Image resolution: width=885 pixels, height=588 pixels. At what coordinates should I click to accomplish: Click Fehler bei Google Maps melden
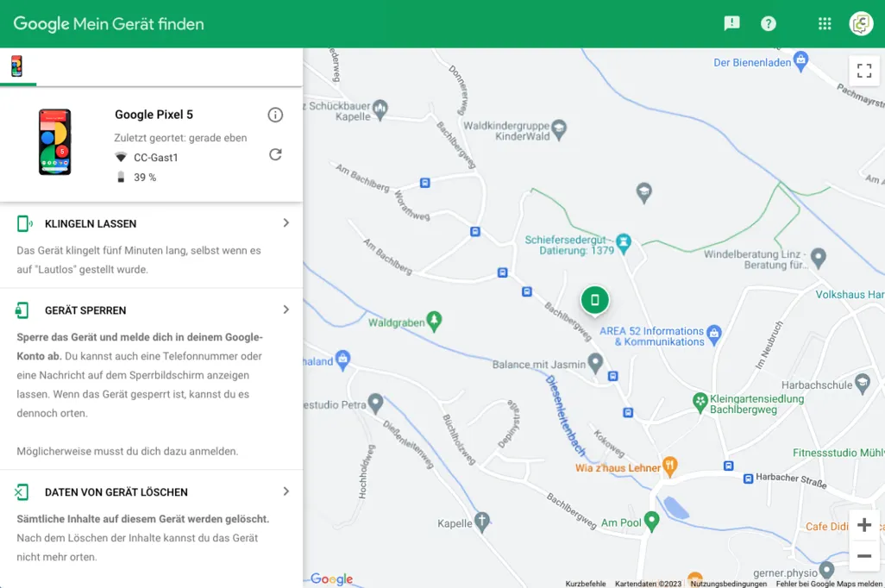pos(829,584)
